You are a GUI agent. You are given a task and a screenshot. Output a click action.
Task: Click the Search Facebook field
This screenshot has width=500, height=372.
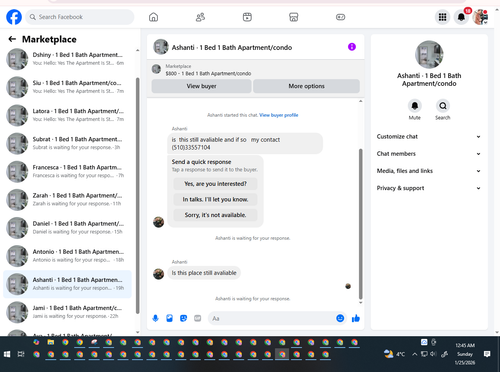pos(80,17)
